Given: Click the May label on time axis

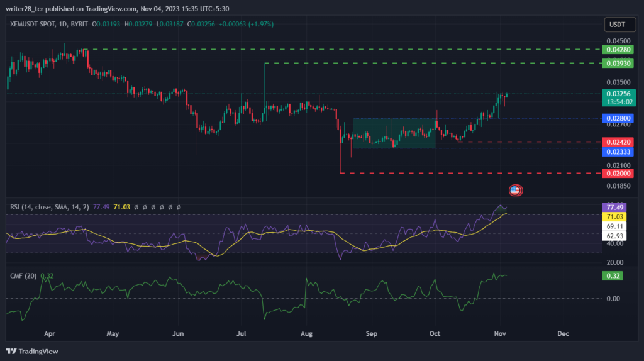Looking at the screenshot, I should pos(113,333).
